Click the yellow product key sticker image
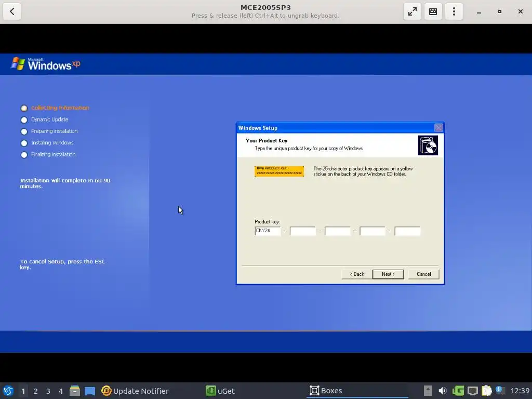Screen dimensions: 532x399 pyautogui.click(x=279, y=171)
